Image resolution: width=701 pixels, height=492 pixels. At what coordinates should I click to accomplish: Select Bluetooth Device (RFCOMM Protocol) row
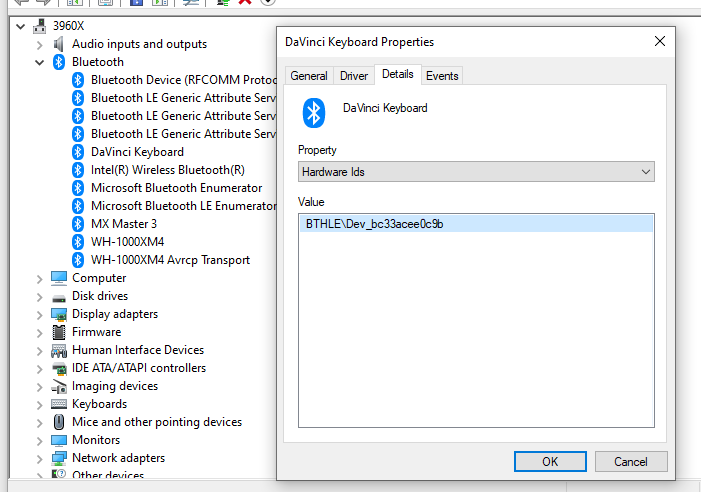[x=184, y=80]
